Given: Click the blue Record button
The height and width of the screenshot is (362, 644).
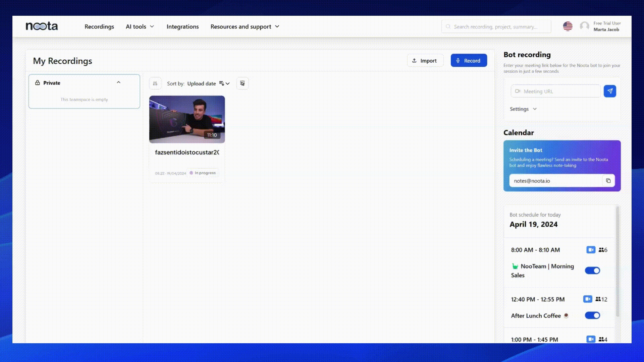Looking at the screenshot, I should point(469,61).
